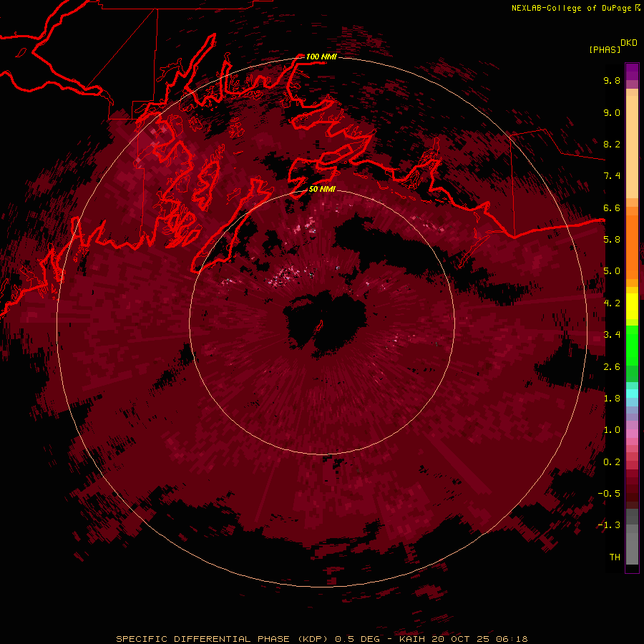Click the 5.8 legend value
This screenshot has width=644, height=644.
tap(612, 240)
